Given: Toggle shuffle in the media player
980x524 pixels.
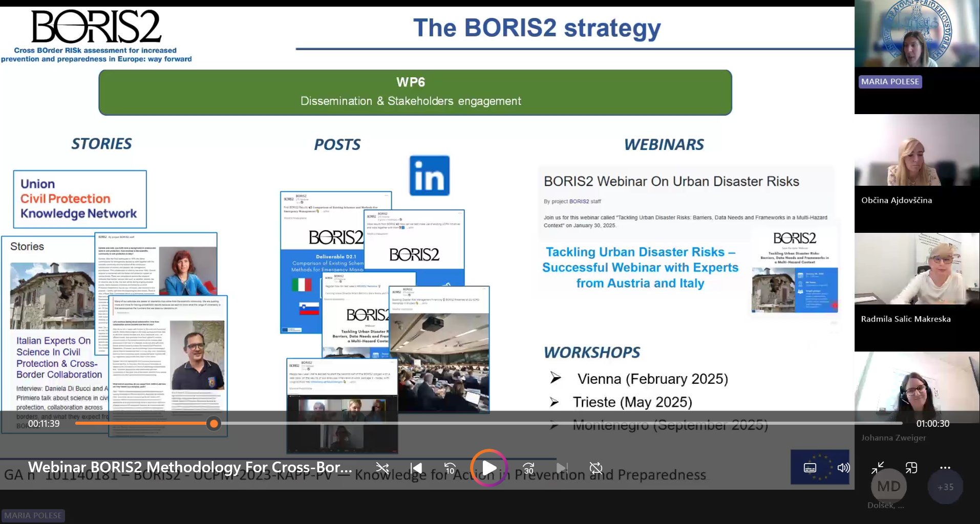Looking at the screenshot, I should pyautogui.click(x=382, y=468).
